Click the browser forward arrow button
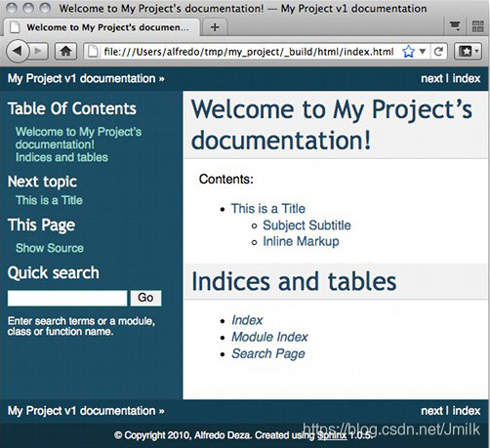The width and height of the screenshot is (490, 448). click(39, 51)
